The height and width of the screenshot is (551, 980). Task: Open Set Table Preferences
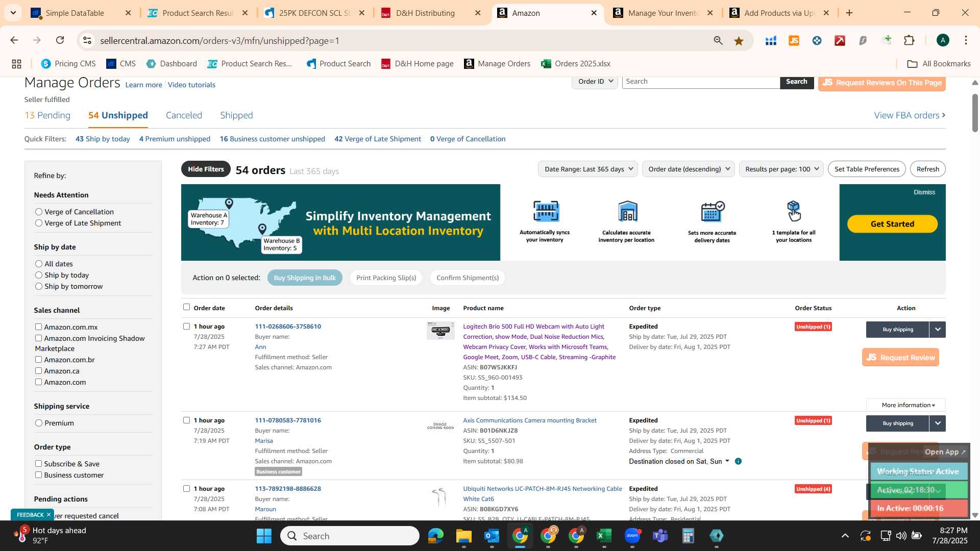[x=867, y=169]
